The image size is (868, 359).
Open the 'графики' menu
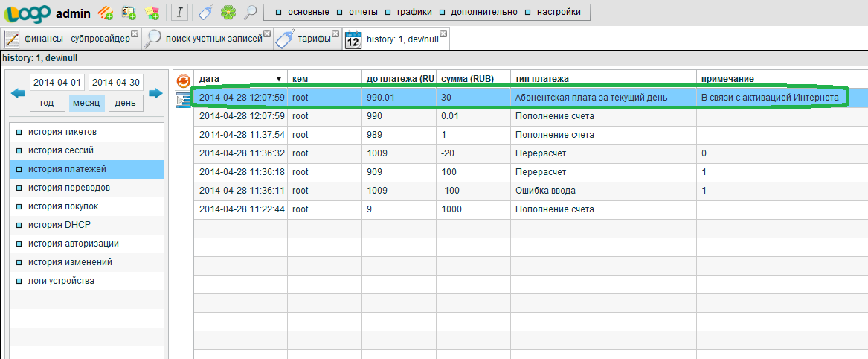[x=414, y=12]
